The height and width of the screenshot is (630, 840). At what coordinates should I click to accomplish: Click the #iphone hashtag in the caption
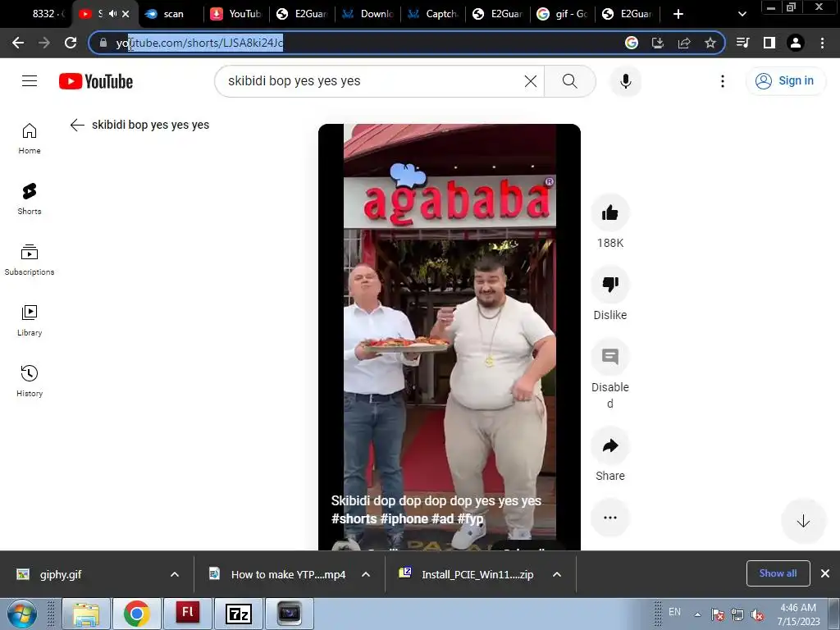[404, 518]
